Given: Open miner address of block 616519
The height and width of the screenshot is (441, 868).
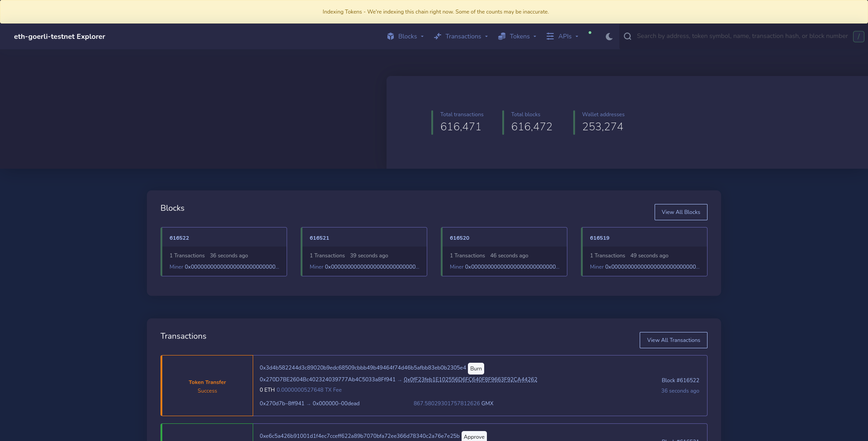Looking at the screenshot, I should pyautogui.click(x=652, y=267).
